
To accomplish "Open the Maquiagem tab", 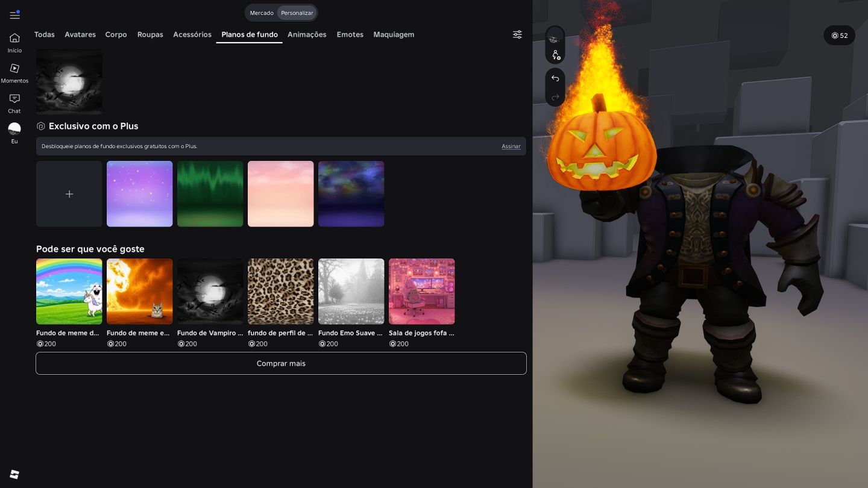I will click(394, 34).
